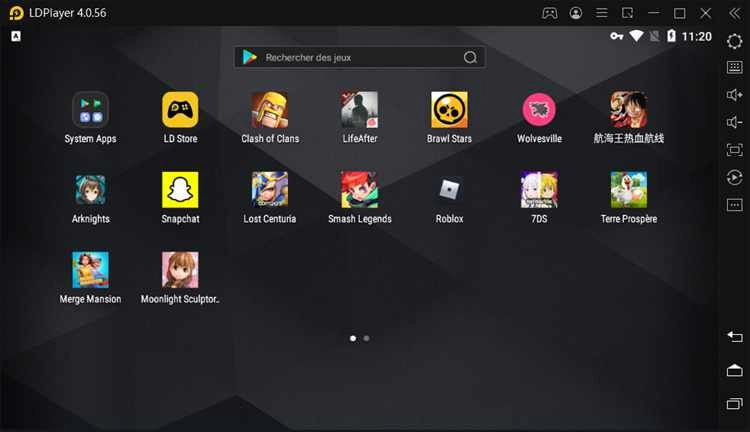Click the Rechercher des jeux search field
The height and width of the screenshot is (432, 750).
coord(350,58)
